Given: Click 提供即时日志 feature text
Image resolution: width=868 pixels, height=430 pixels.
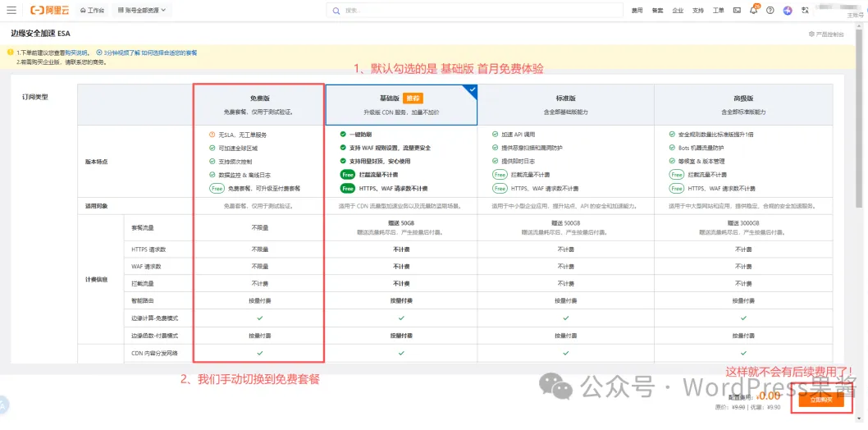Looking at the screenshot, I should [x=519, y=161].
